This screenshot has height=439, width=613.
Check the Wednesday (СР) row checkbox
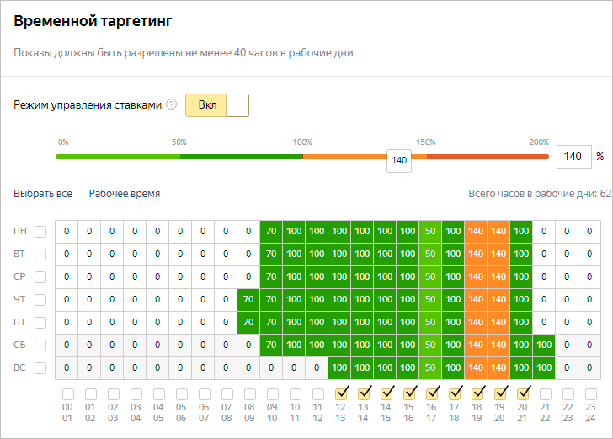(x=40, y=277)
